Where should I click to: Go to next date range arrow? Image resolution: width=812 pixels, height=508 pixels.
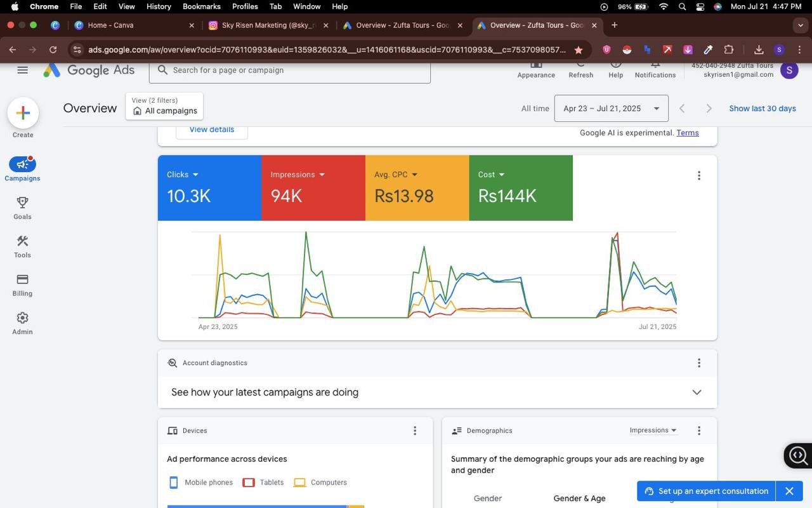point(709,109)
